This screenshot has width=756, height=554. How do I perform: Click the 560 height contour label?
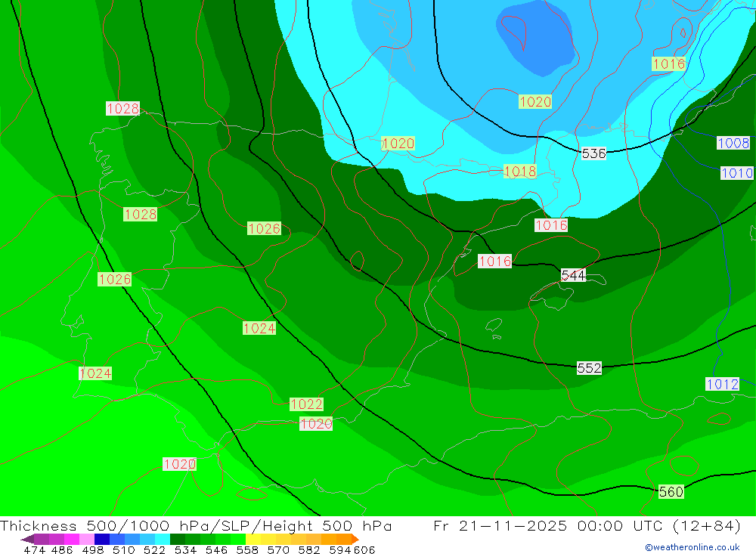coord(671,491)
